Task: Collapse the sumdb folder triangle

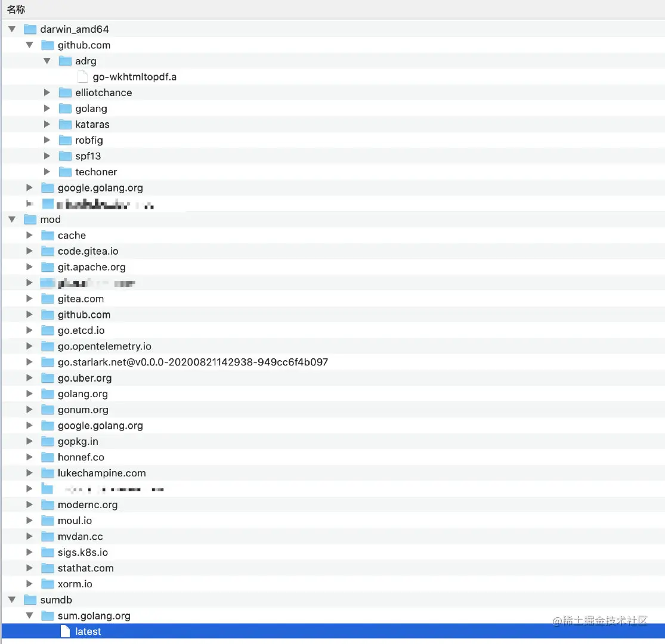Action: click(x=12, y=600)
